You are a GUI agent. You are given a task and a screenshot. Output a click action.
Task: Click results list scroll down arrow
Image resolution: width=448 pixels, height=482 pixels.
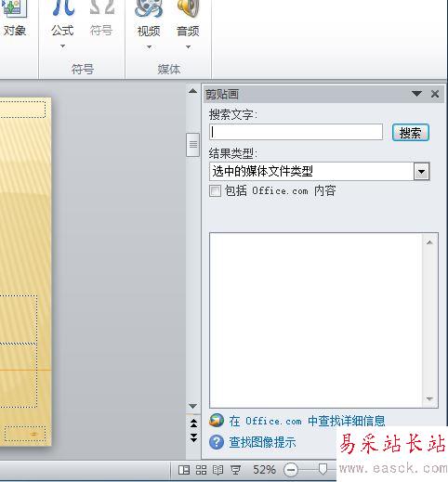(429, 398)
